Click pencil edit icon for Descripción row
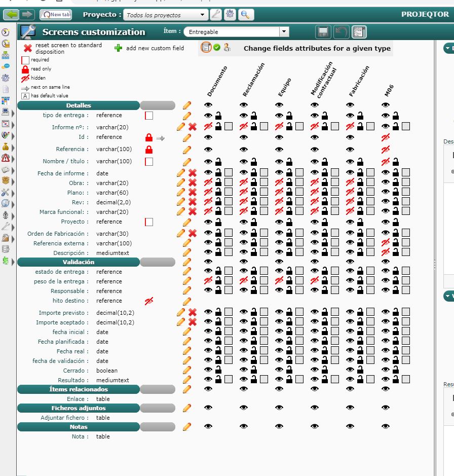This screenshot has width=454, height=476. [187, 252]
